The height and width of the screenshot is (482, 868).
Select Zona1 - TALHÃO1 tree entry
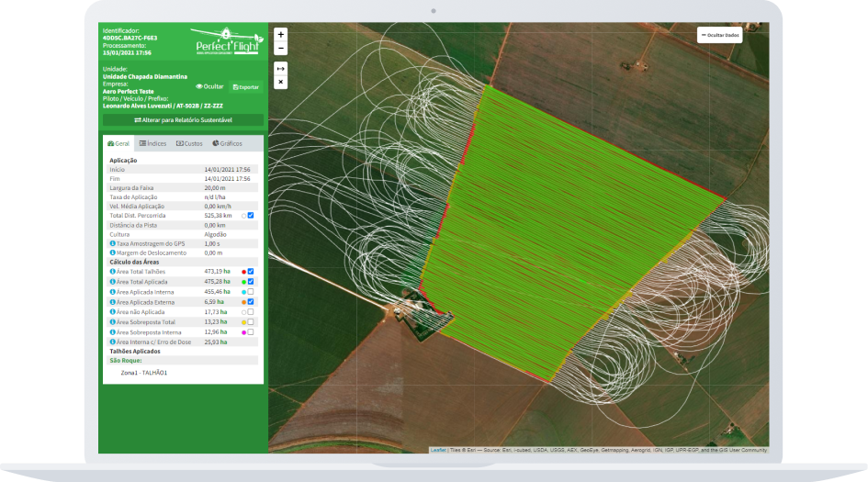143,373
